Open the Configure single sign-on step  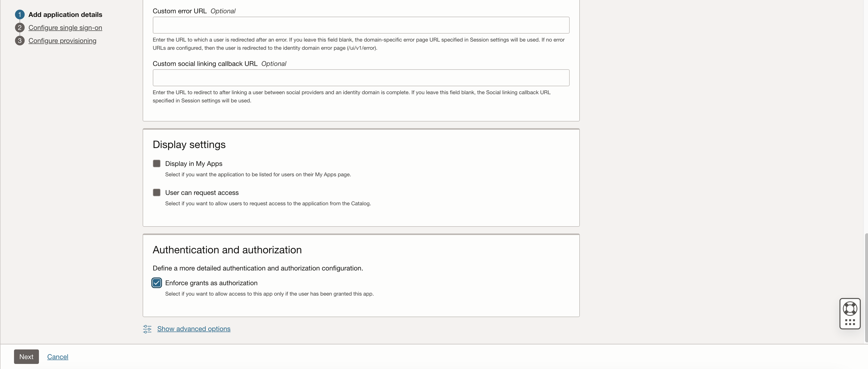pyautogui.click(x=65, y=27)
